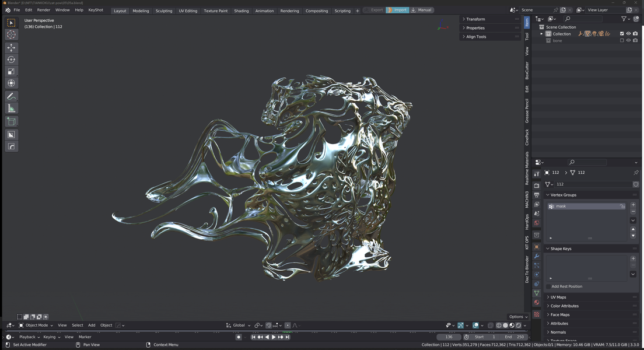644x350 pixels.
Task: Click the Export button in top bar
Action: tap(374, 10)
